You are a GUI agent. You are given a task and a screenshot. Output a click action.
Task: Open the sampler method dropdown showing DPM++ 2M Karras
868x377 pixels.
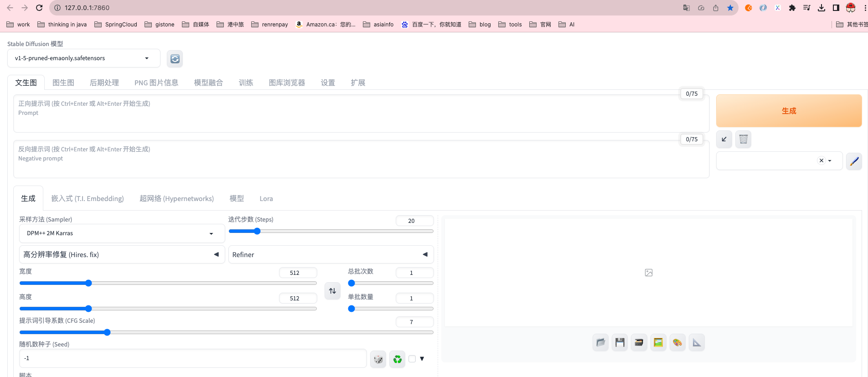click(122, 233)
